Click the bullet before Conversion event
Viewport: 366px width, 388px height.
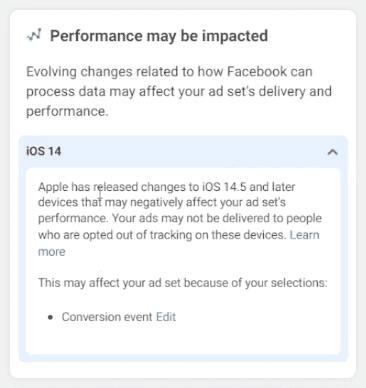(x=50, y=317)
